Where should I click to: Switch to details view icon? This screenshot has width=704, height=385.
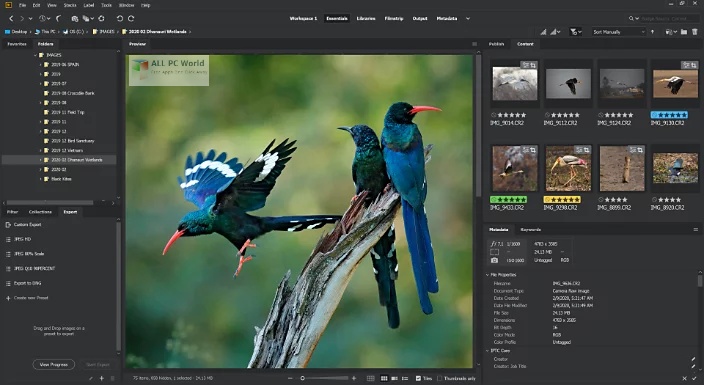tap(395, 378)
